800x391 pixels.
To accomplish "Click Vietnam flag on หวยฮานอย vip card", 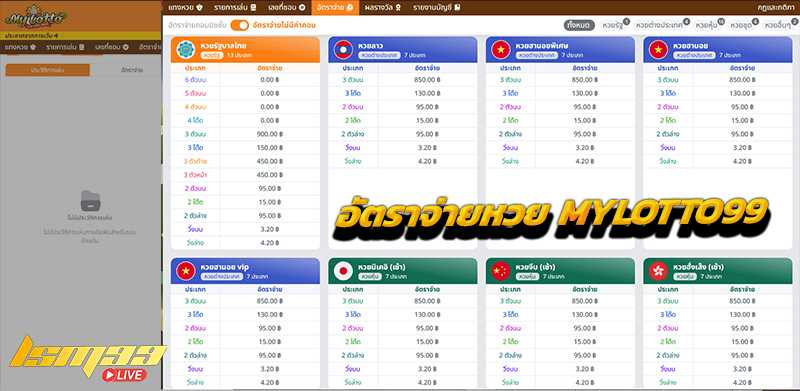I will pyautogui.click(x=186, y=271).
